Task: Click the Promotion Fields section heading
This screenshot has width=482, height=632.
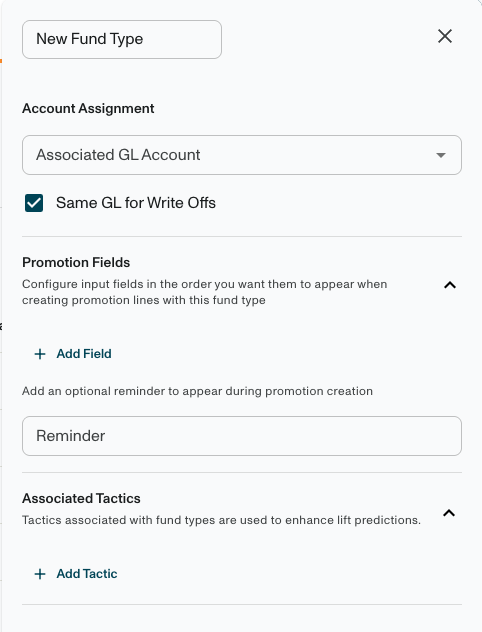Action: coord(76,262)
